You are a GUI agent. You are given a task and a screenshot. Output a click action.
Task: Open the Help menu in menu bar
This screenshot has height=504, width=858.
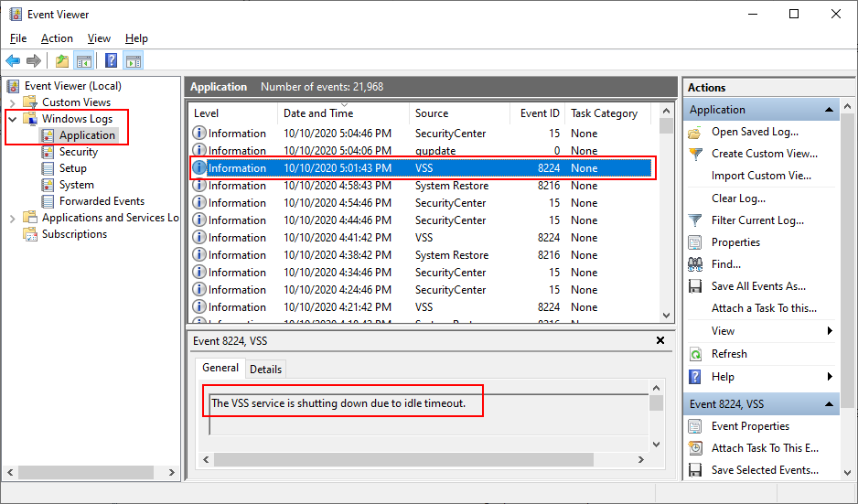click(x=136, y=38)
